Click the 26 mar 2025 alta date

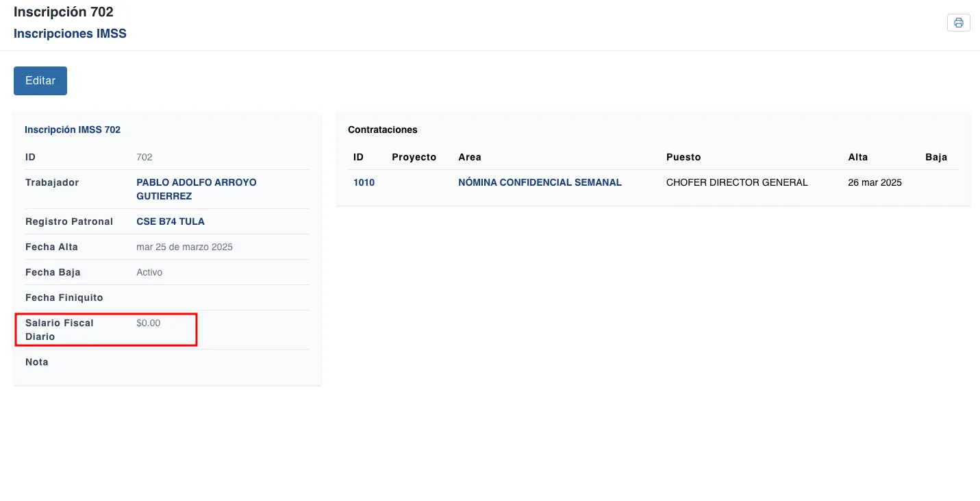tap(875, 182)
